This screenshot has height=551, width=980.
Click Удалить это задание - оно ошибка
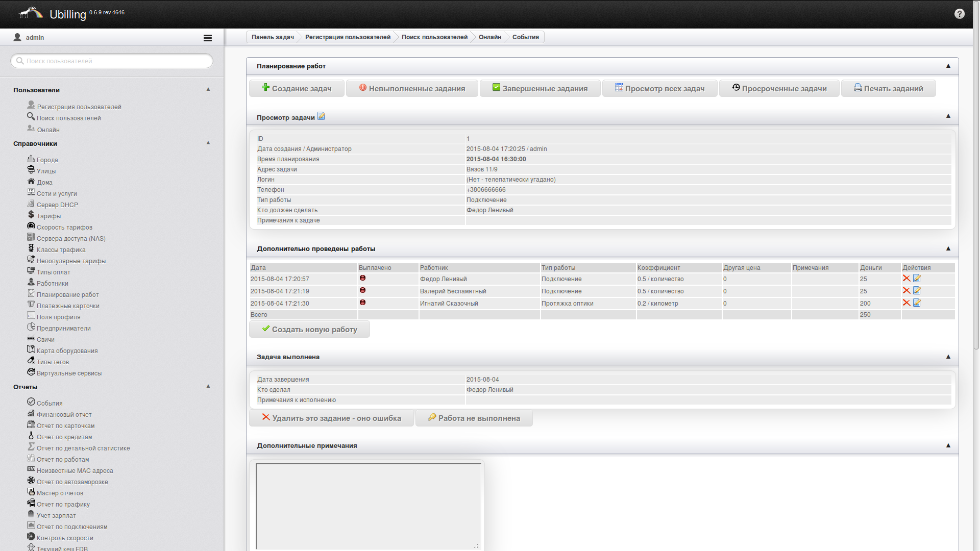pyautogui.click(x=331, y=418)
